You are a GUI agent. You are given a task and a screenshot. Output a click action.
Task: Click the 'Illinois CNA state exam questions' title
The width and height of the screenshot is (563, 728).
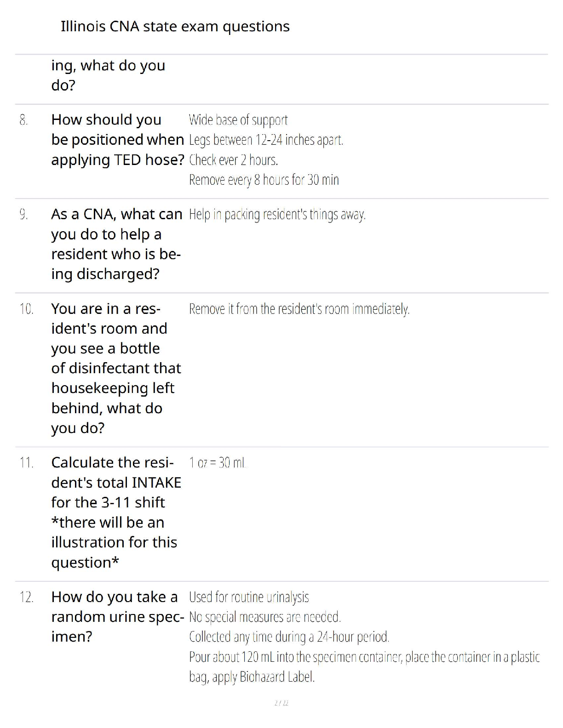click(x=175, y=27)
